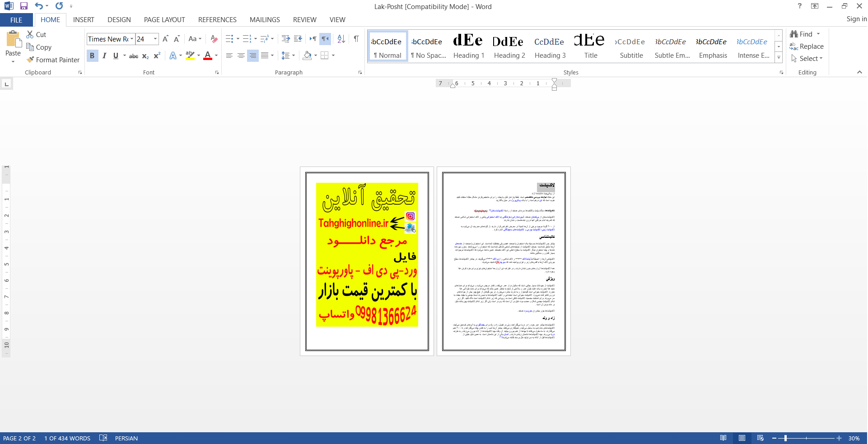The width and height of the screenshot is (868, 444).
Task: Switch to the INSERT tab
Action: point(84,20)
